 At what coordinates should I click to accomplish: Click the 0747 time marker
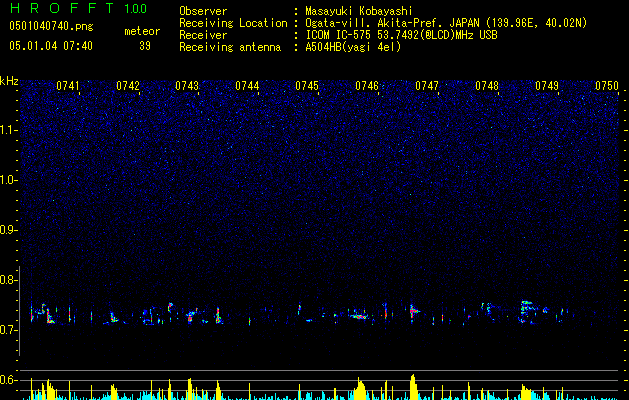427,86
